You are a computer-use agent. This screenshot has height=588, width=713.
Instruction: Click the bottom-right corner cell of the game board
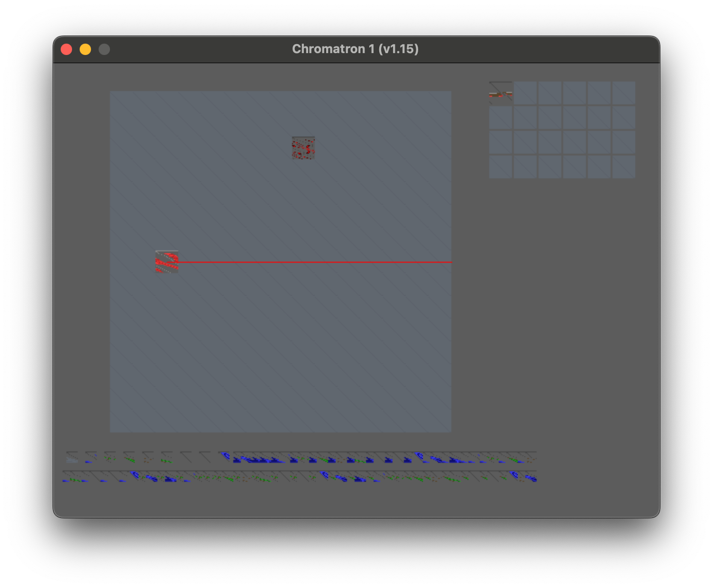tap(440, 421)
